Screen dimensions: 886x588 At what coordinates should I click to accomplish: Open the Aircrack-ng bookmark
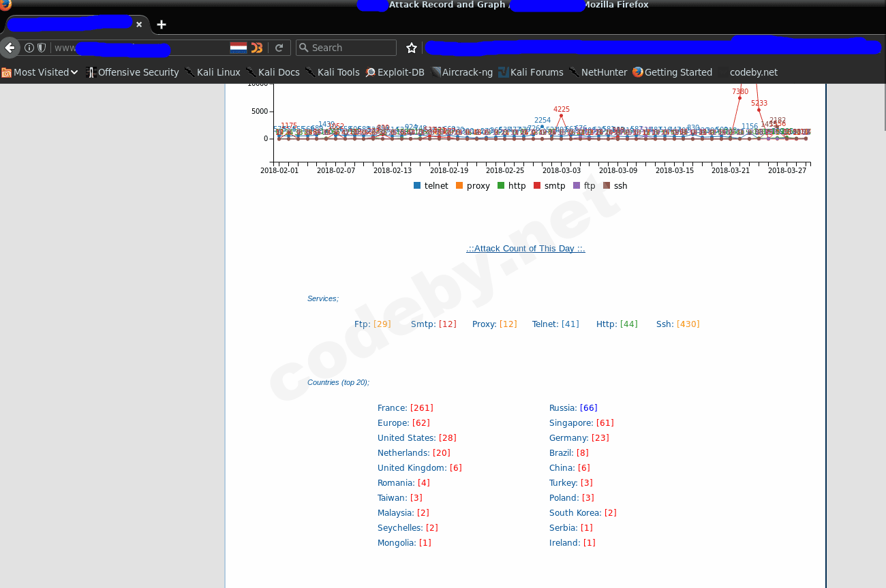pyautogui.click(x=462, y=72)
